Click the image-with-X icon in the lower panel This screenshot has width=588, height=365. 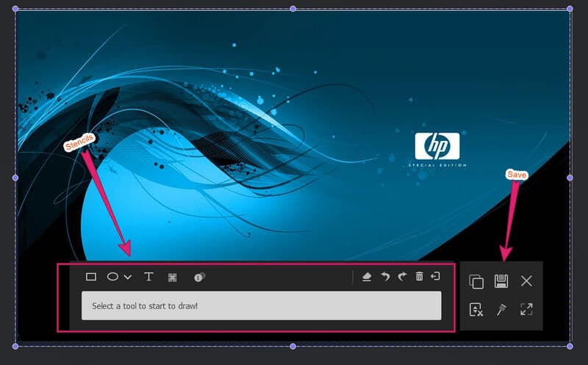pos(476,309)
